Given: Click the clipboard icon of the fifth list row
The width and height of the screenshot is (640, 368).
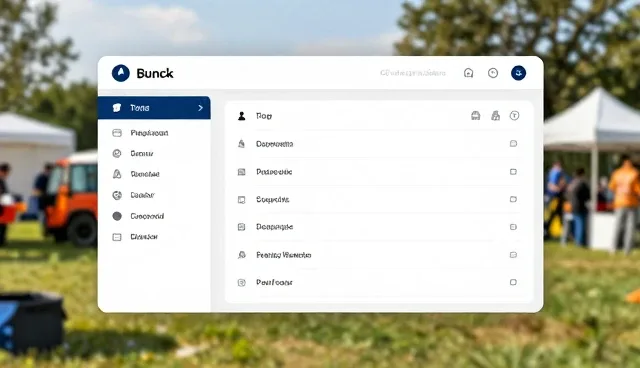Looking at the screenshot, I should click(x=242, y=227).
